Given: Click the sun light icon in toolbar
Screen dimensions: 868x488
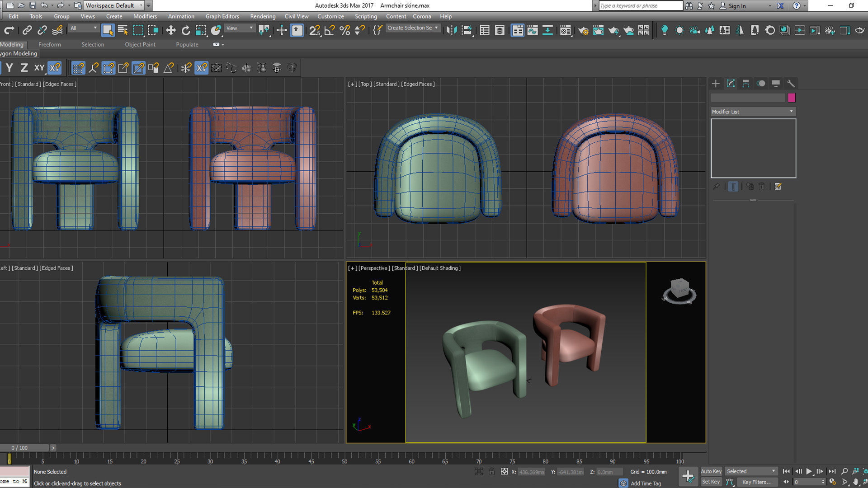Looking at the screenshot, I should point(679,30).
